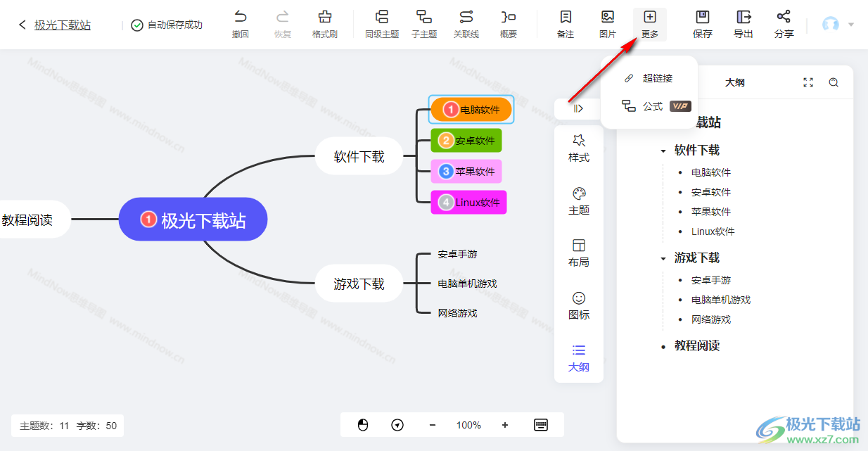Toggle mouse mode icon in bottom bar
Viewport: 868px width, 451px height.
point(363,425)
